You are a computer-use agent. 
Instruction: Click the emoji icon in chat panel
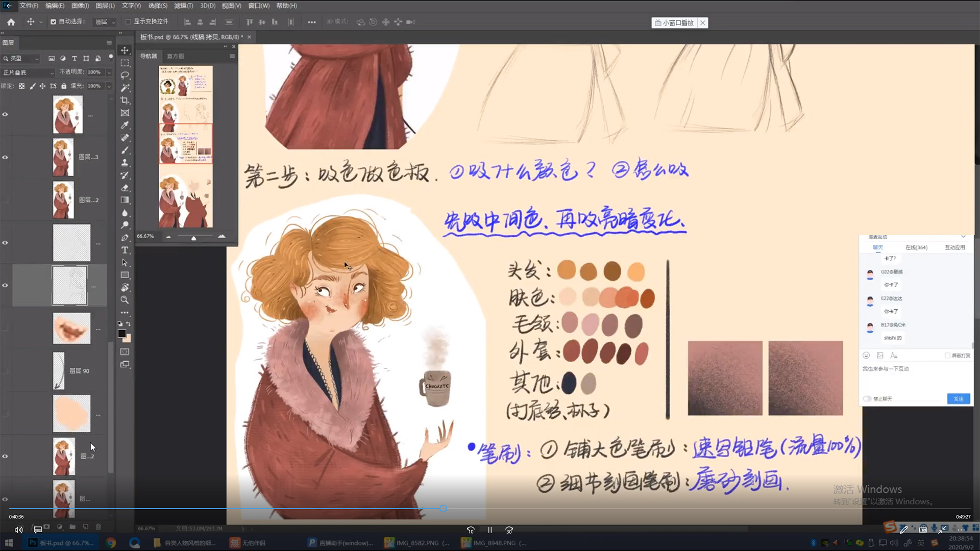[x=866, y=355]
